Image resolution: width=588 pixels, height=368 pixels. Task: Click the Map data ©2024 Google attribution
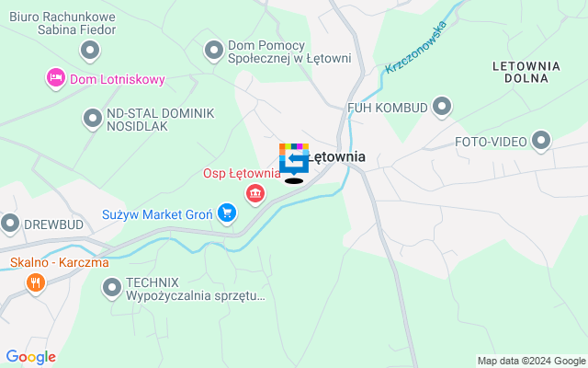click(531, 362)
